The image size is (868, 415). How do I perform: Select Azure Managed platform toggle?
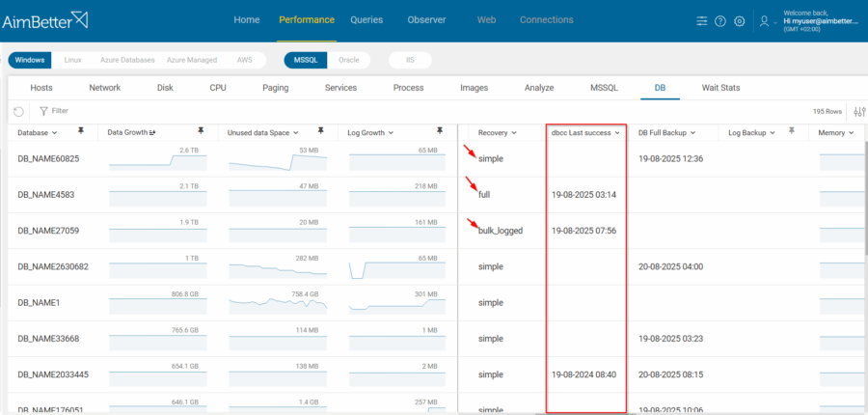(x=192, y=60)
